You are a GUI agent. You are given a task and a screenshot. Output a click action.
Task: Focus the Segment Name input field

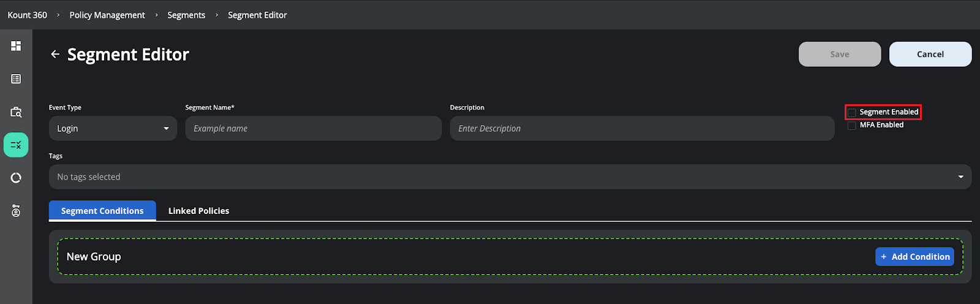(314, 129)
